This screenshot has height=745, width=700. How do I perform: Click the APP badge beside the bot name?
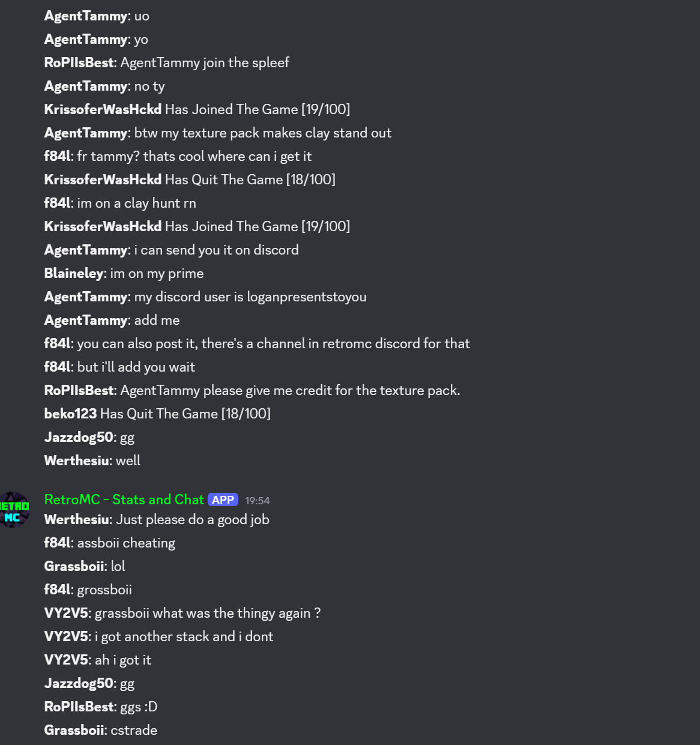(223, 500)
